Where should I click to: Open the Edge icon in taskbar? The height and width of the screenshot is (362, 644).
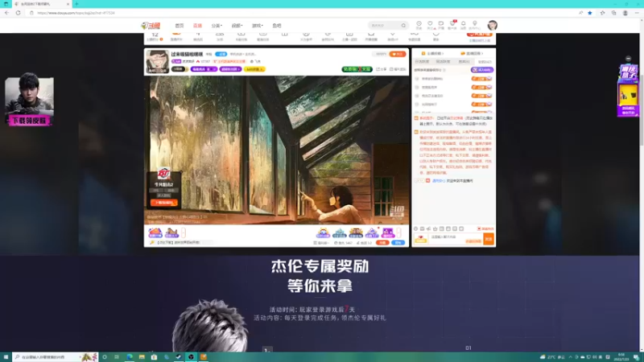click(x=130, y=357)
